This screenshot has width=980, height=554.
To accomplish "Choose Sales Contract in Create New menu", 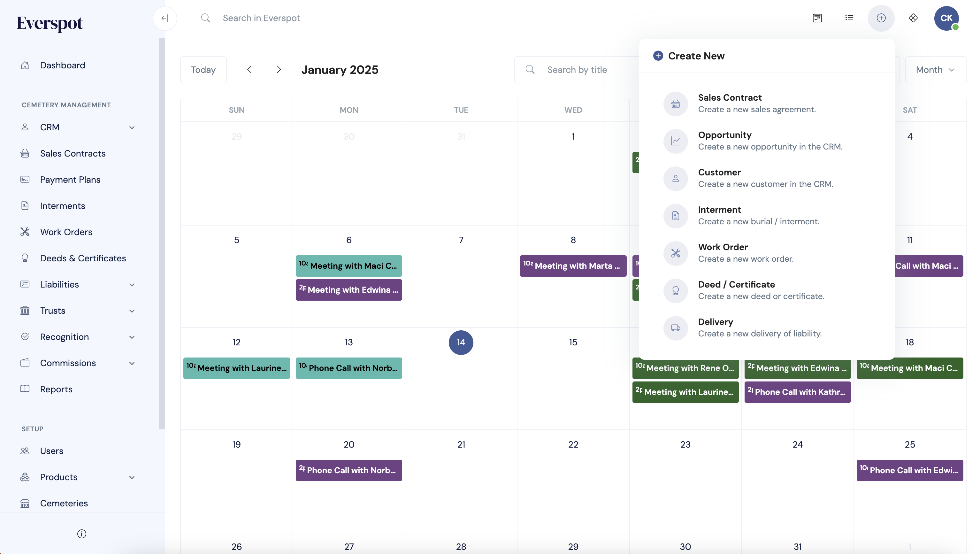I will tap(767, 104).
